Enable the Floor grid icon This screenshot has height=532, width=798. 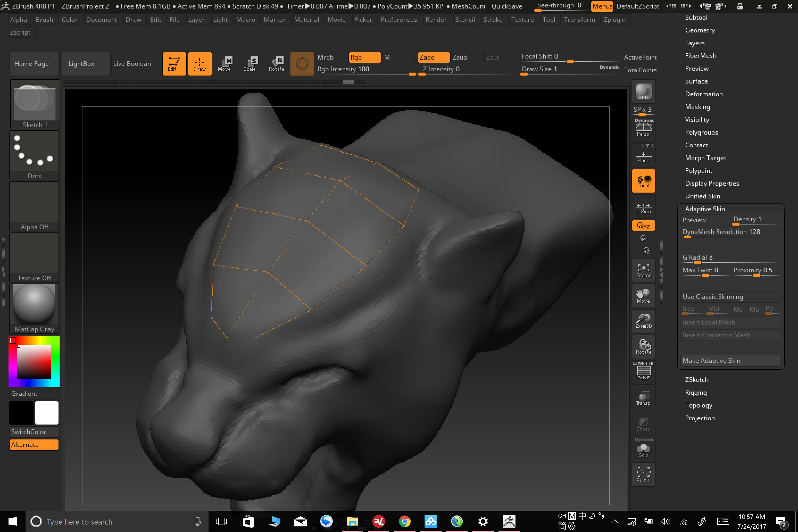pyautogui.click(x=643, y=156)
